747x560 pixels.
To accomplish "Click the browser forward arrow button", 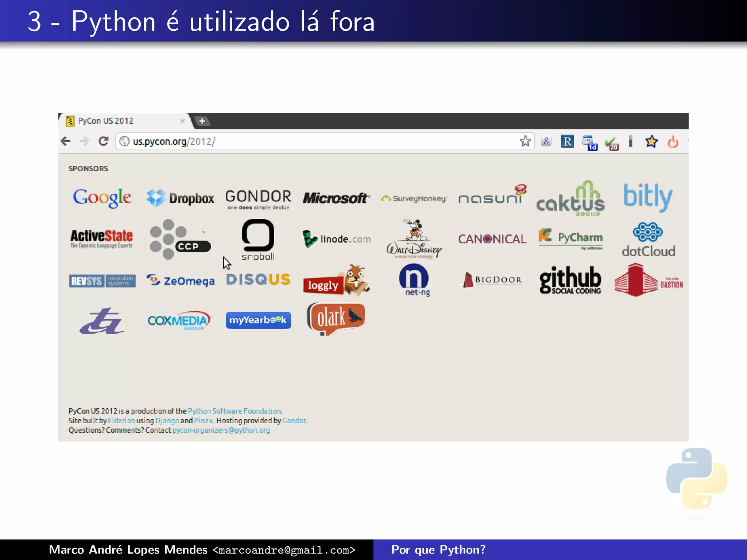I will pyautogui.click(x=84, y=141).
